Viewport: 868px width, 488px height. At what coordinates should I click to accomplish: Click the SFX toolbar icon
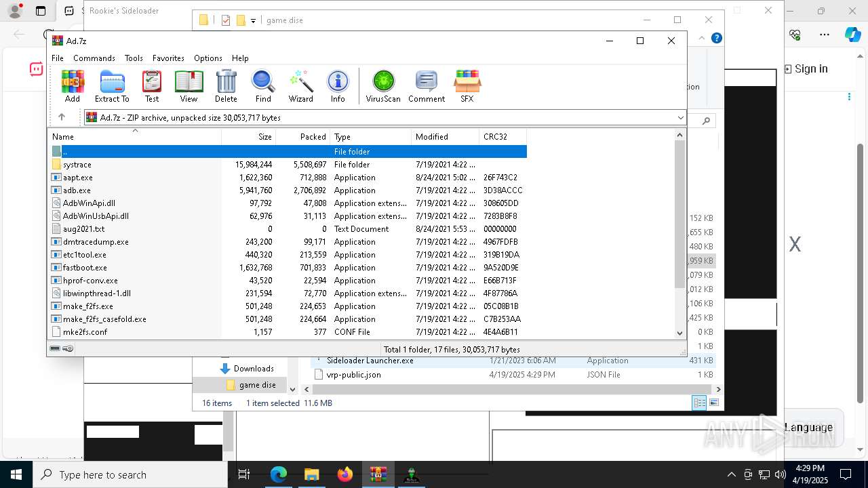pyautogui.click(x=467, y=86)
